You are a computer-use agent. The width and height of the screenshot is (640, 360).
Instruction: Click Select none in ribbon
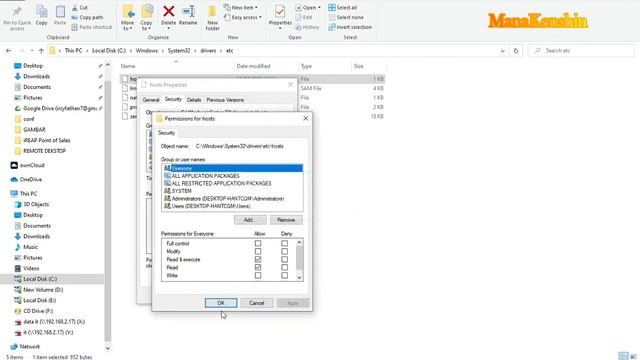coord(346,18)
